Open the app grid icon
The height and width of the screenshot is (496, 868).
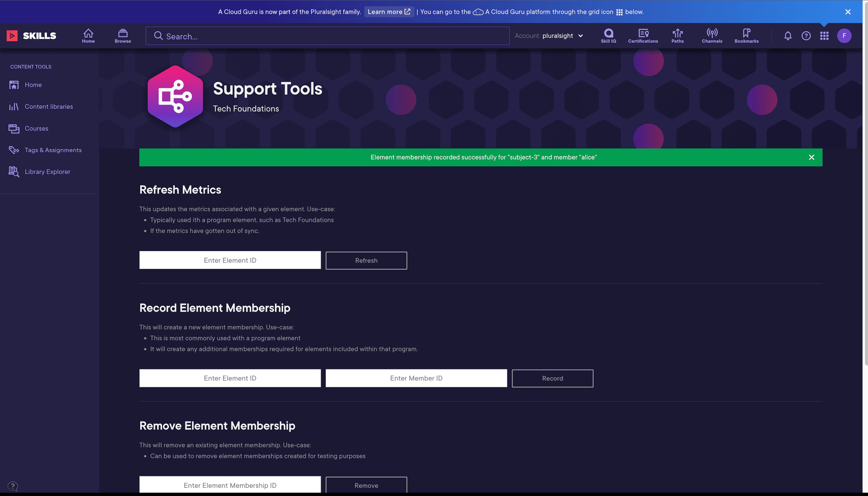tap(824, 36)
